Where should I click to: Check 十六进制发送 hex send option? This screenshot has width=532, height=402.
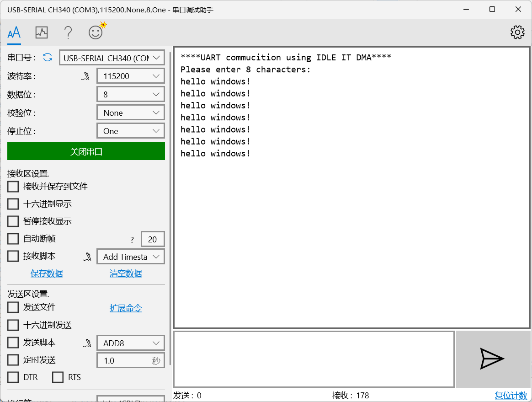(x=13, y=325)
